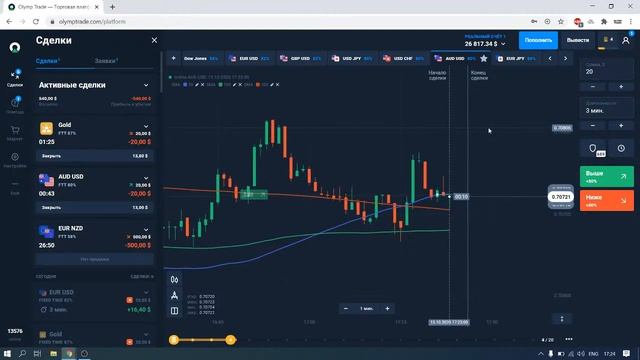
Task: Click the 1 мин. timeframe label
Action: coord(367,309)
